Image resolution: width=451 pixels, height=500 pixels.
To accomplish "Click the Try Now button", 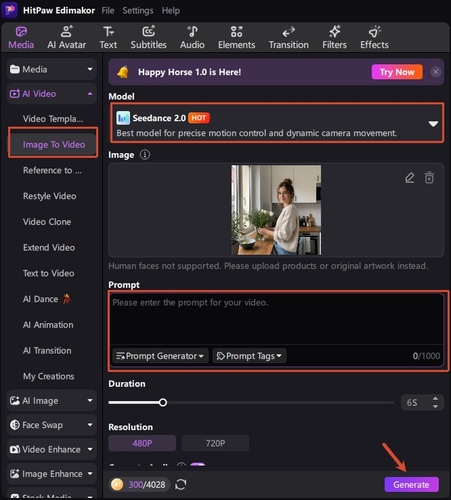I will 397,72.
